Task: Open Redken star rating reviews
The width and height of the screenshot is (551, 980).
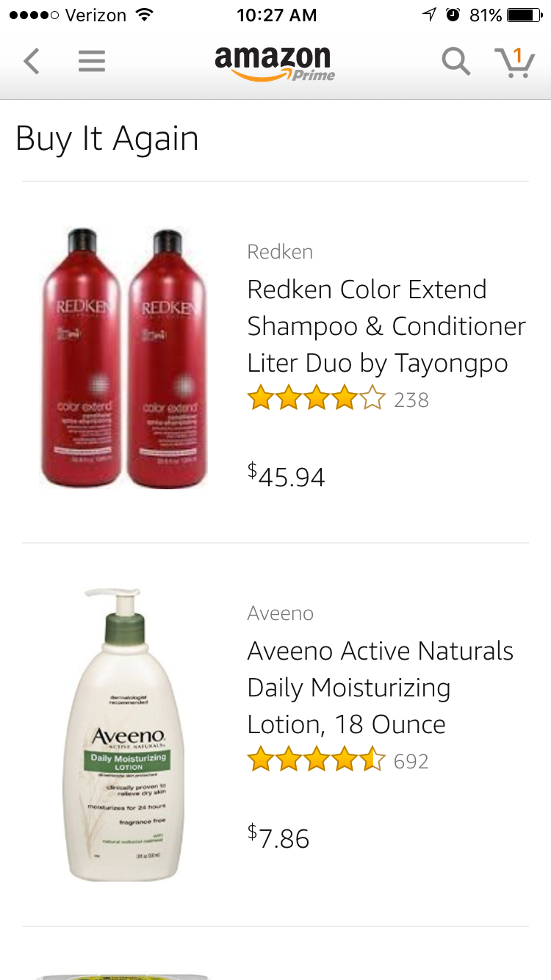Action: point(338,400)
